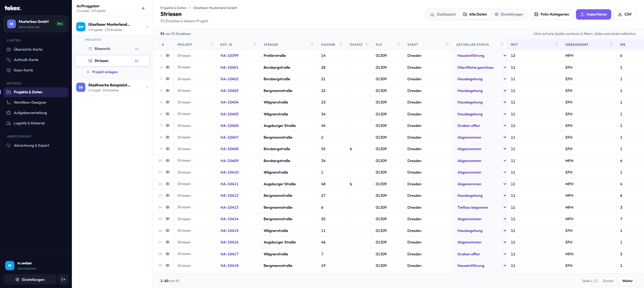644x288 pixels.
Task: Toggle eye icon for HA-10406 row
Action: tap(168, 125)
